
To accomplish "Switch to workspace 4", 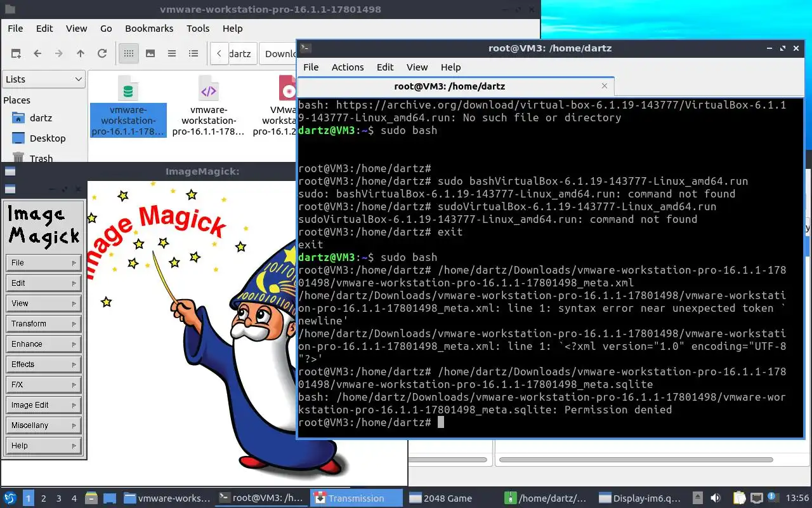I will click(74, 498).
